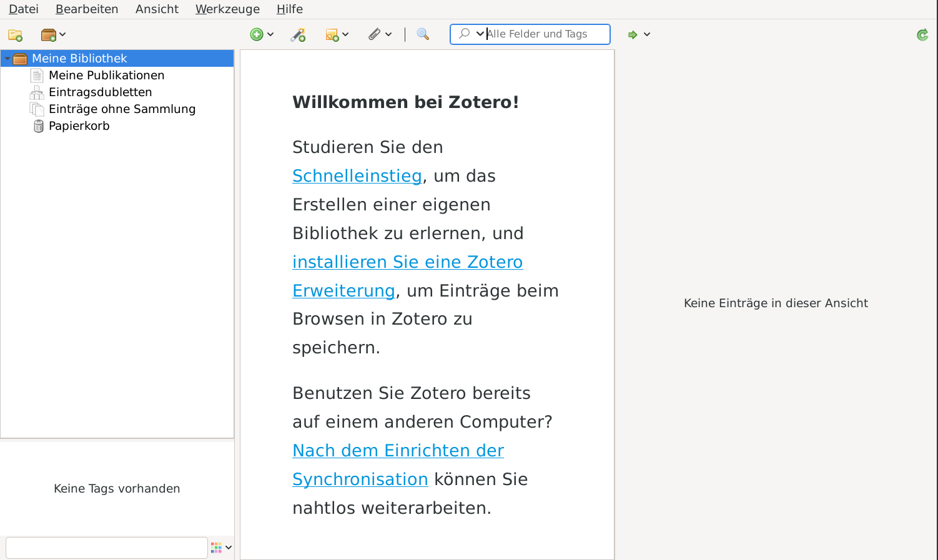Open the Add Attachment dropdown arrow
938x560 pixels.
point(388,34)
